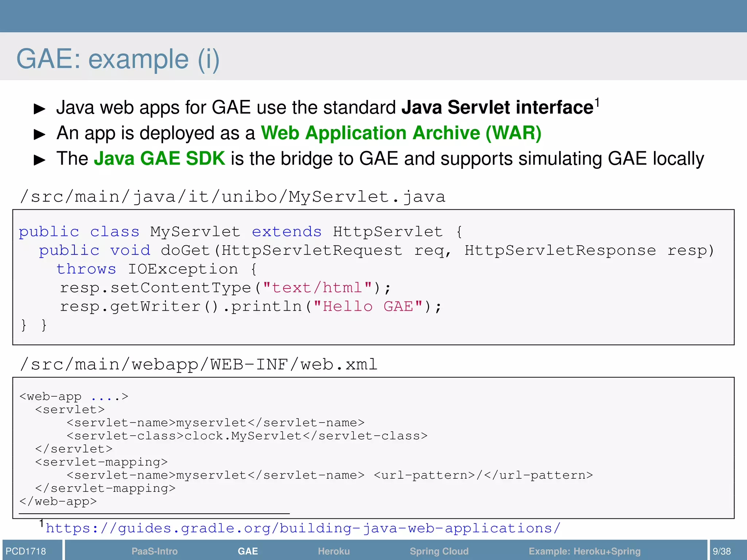This screenshot has width=747, height=560.
Task: Click the file path '/src/main/java/it/unibo/MyServlet.java'
Action: pyautogui.click(x=233, y=197)
